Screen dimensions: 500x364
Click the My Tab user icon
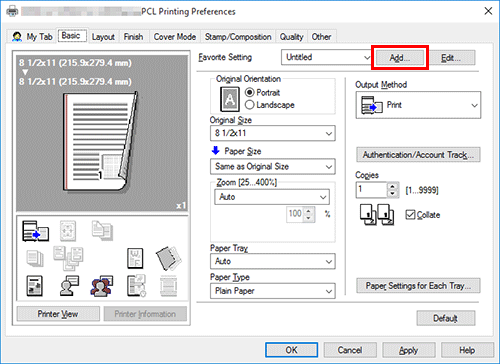pyautogui.click(x=17, y=37)
